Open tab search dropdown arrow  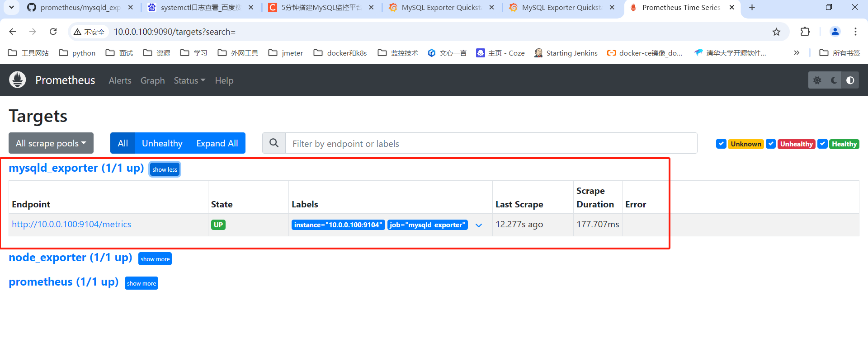tap(11, 7)
